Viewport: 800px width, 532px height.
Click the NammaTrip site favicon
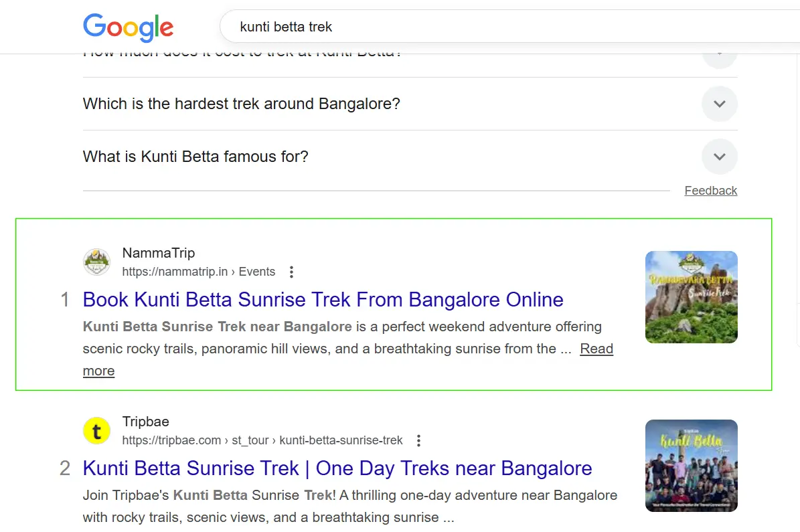(x=96, y=262)
